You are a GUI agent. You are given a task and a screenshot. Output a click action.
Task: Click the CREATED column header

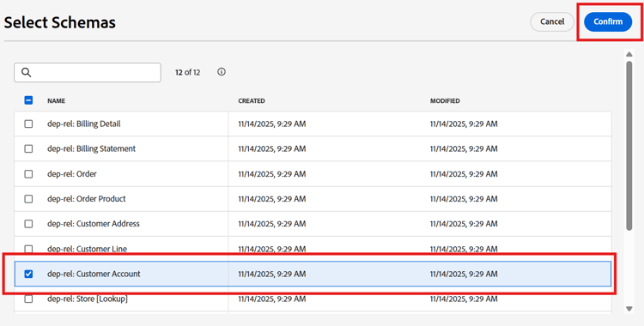click(252, 100)
